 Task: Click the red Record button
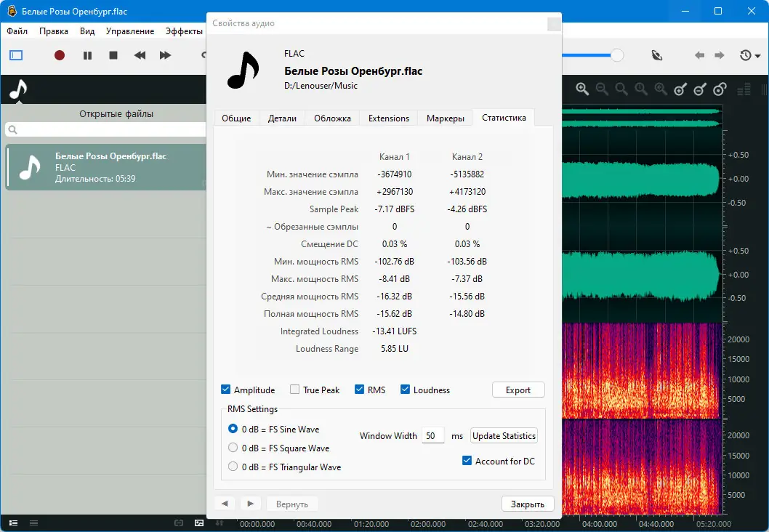tap(60, 55)
